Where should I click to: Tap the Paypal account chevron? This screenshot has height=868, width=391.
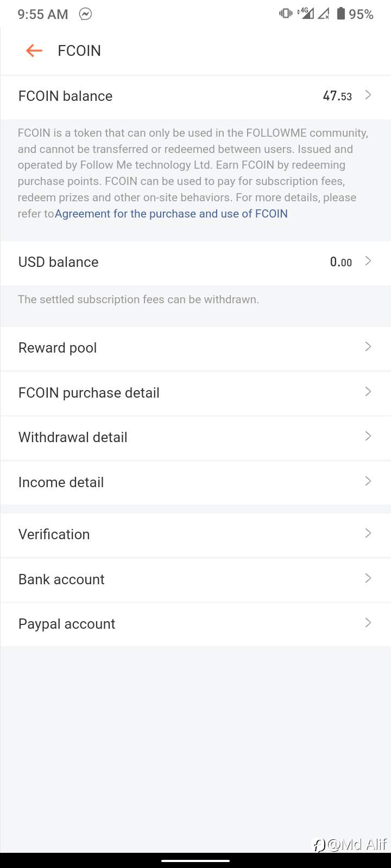tap(368, 623)
